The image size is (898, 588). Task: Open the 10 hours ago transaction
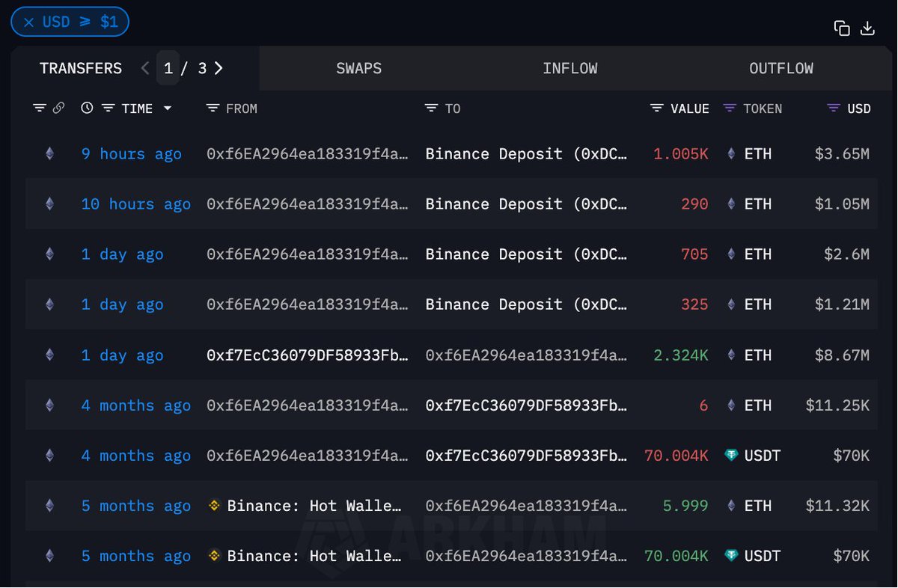pyautogui.click(x=136, y=204)
